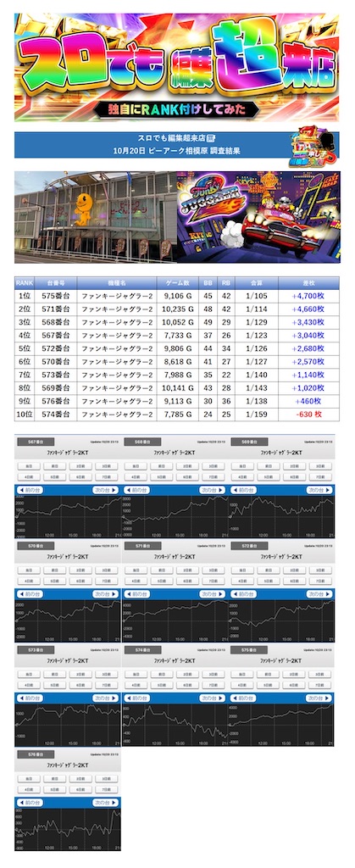The image size is (355, 868).
Task: Click 独自にRANK付けしてみた banner subtitle
Action: (177, 110)
